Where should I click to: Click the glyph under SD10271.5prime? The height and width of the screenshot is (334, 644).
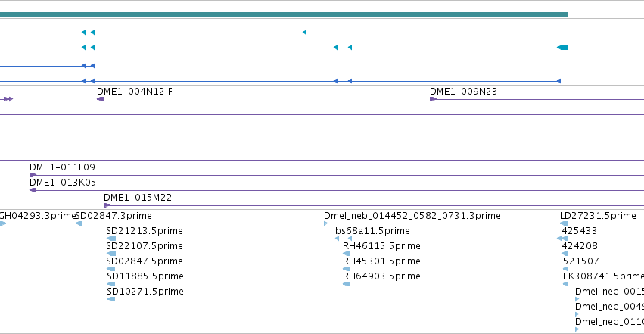point(111,299)
